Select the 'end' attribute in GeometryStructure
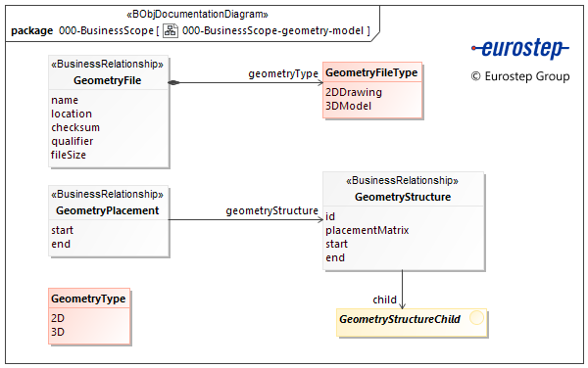 [x=335, y=258]
